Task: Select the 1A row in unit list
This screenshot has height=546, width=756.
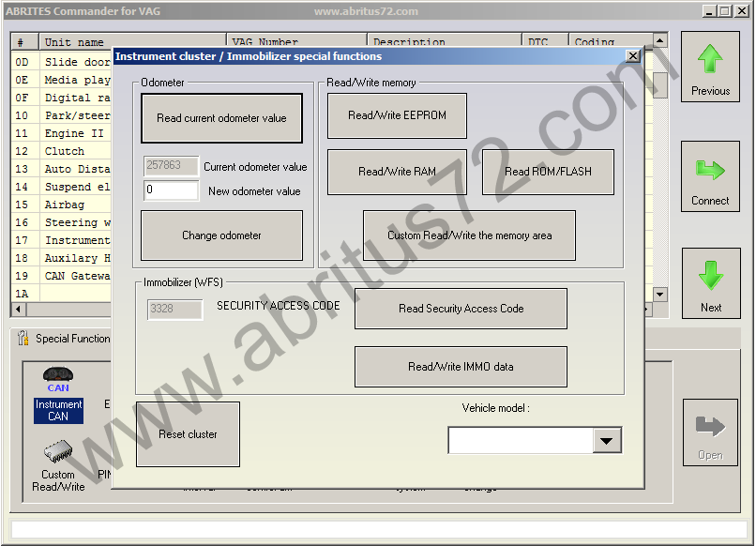Action: tap(62, 294)
